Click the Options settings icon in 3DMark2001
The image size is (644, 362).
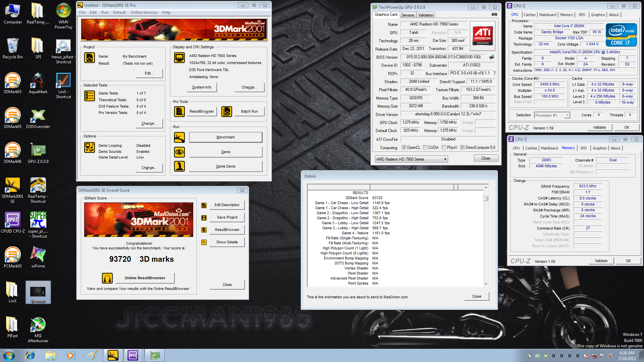point(90,147)
